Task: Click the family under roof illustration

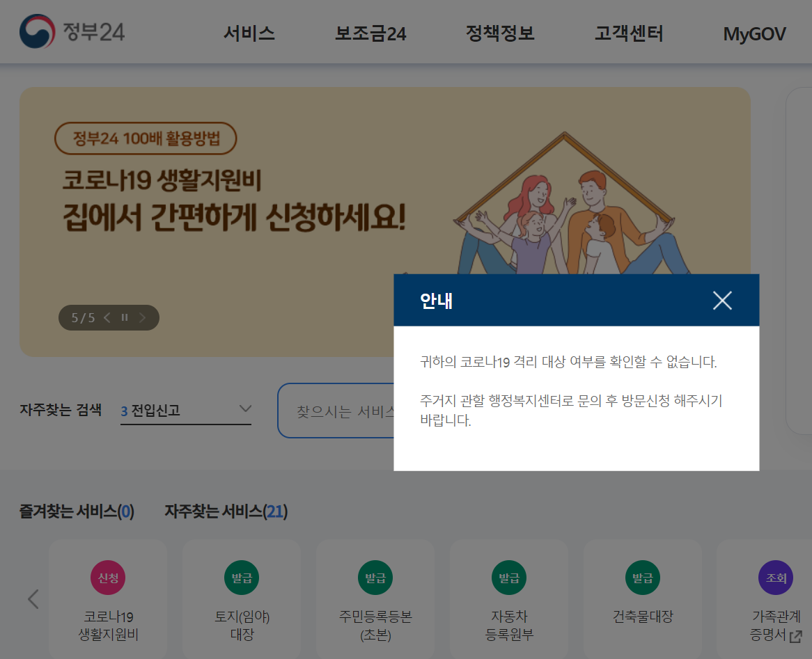Action: pyautogui.click(x=565, y=203)
